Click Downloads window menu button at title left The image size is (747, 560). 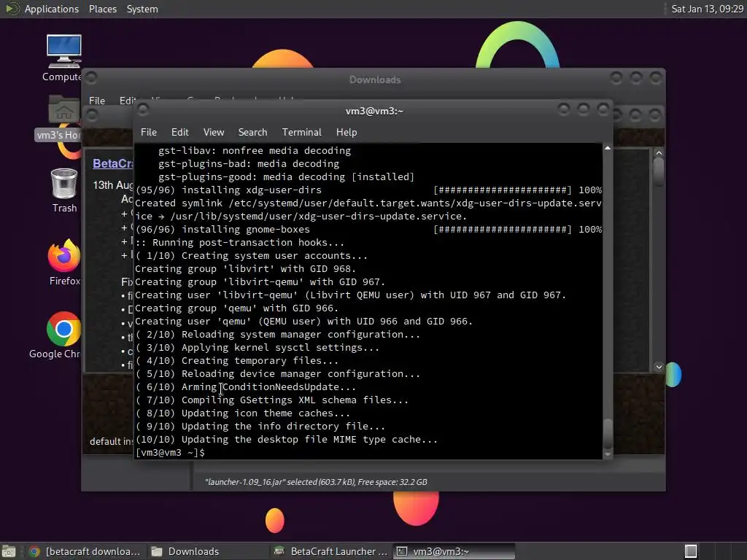point(91,77)
